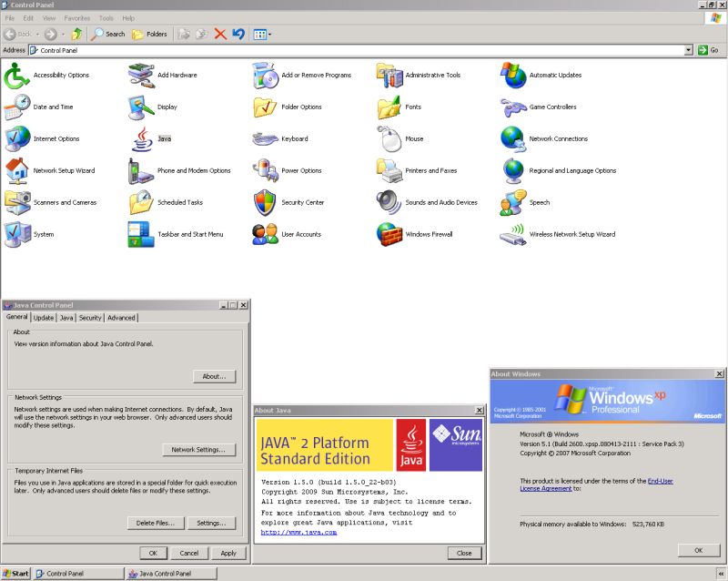The width and height of the screenshot is (728, 581).
Task: Switch to the Security tab in Java Control Panel
Action: pos(92,318)
